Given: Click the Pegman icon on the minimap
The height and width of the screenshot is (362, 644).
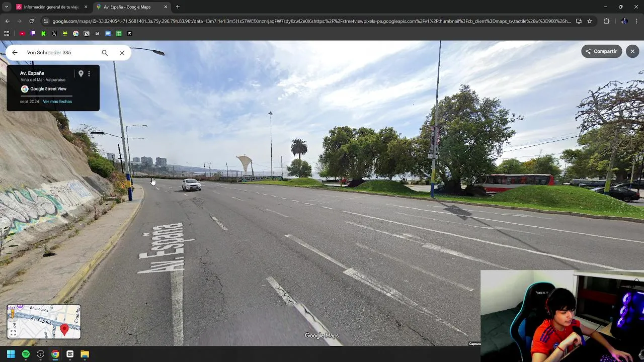Looking at the screenshot, I should [12, 314].
